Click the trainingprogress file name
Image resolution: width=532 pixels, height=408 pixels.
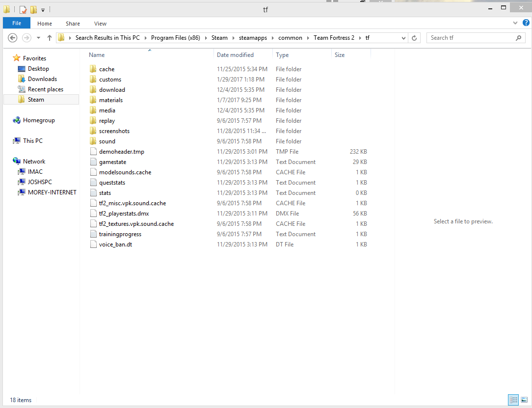click(120, 234)
